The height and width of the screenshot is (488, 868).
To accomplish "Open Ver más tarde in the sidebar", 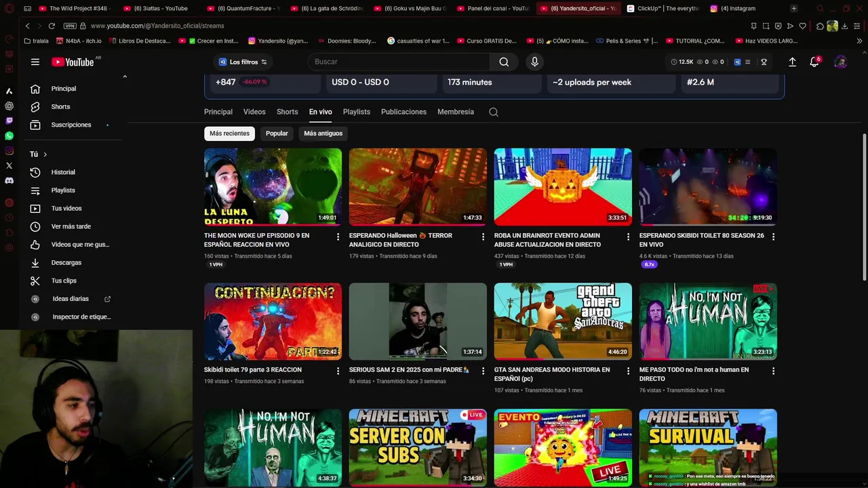I will click(71, 226).
